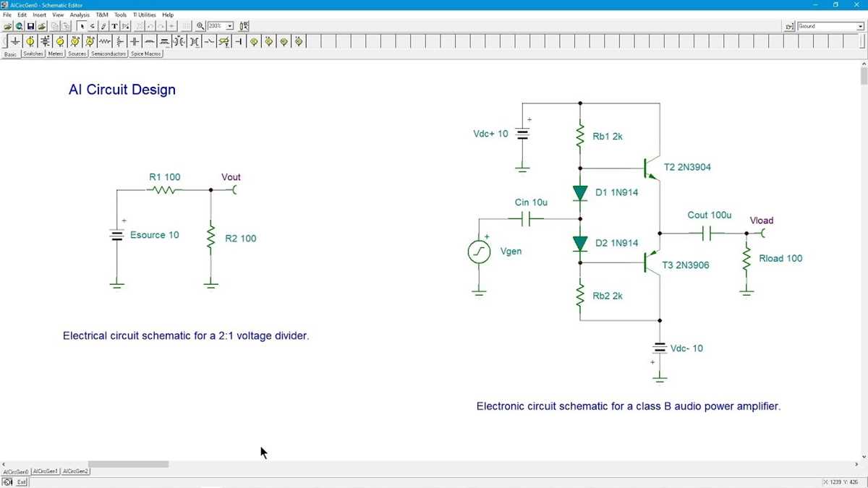Pick the Inductor component icon
The height and width of the screenshot is (488, 868).
(149, 41)
